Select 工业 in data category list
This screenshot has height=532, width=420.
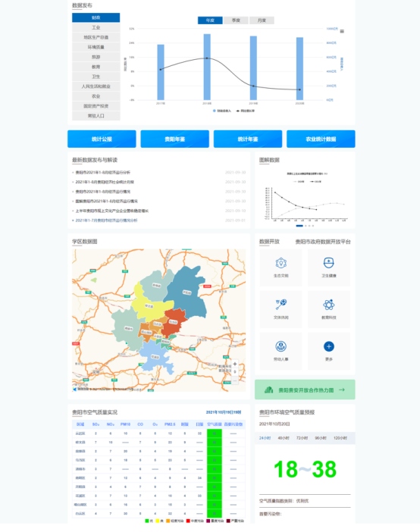click(96, 27)
